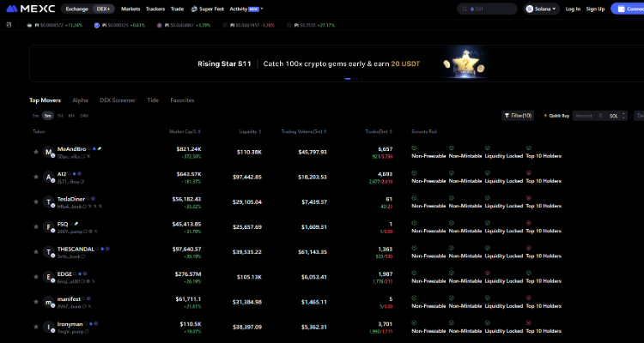The width and height of the screenshot is (644, 343).
Task: Click the MEXC logo
Action: pos(30,9)
